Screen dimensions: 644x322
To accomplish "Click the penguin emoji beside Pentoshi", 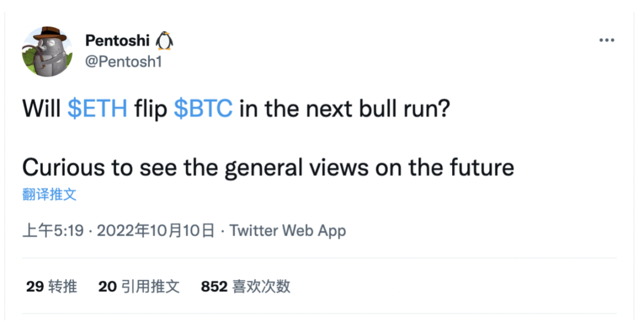I will 164,41.
